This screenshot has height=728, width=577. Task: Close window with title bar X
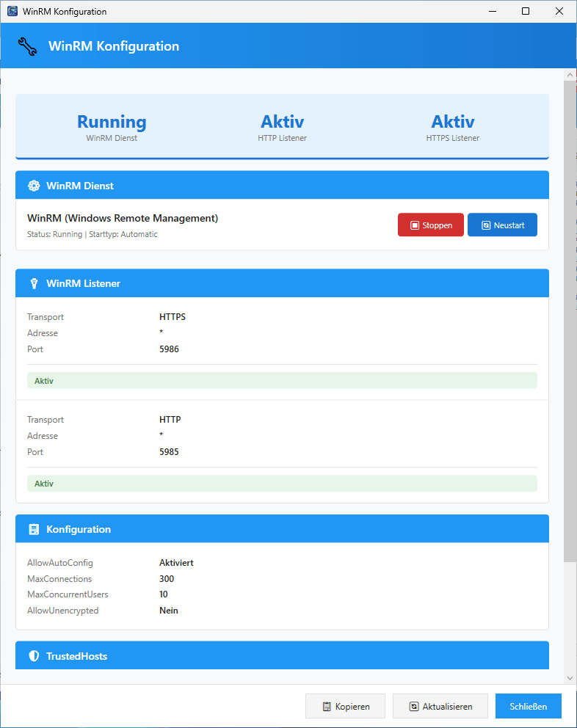(559, 11)
